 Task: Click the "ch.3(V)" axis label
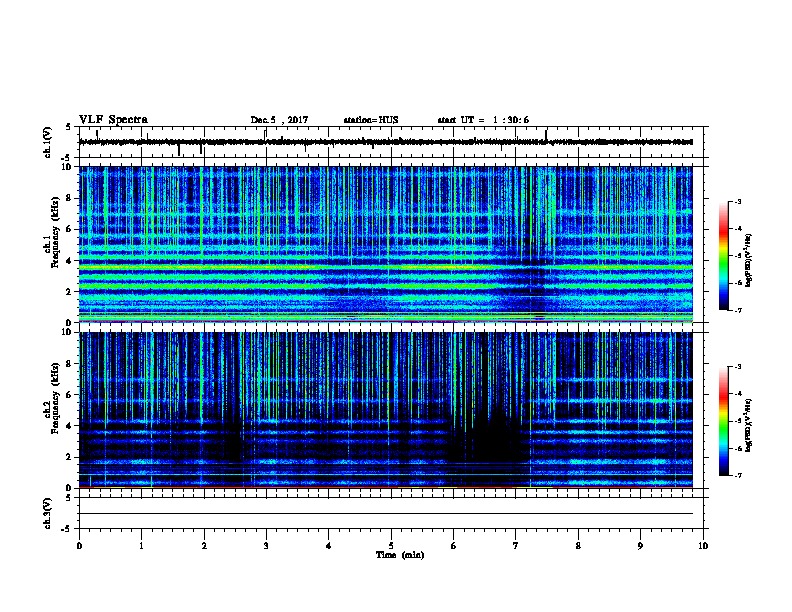tap(48, 513)
